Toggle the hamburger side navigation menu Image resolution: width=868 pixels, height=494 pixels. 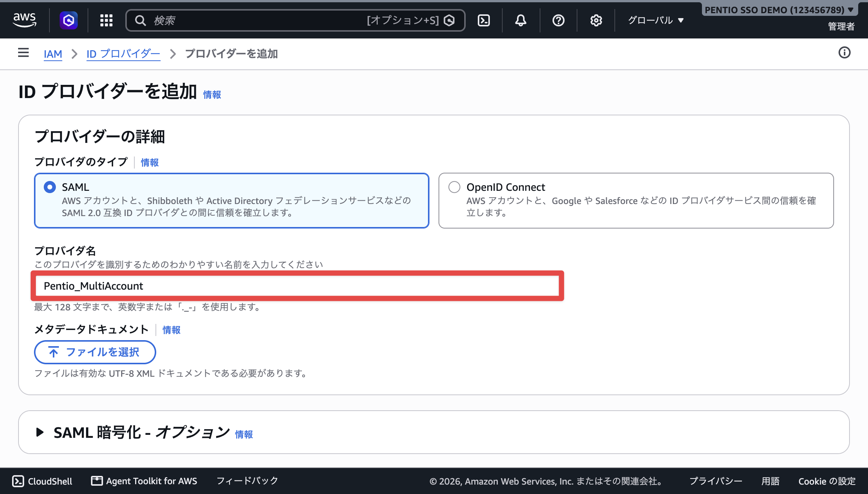pyautogui.click(x=23, y=52)
